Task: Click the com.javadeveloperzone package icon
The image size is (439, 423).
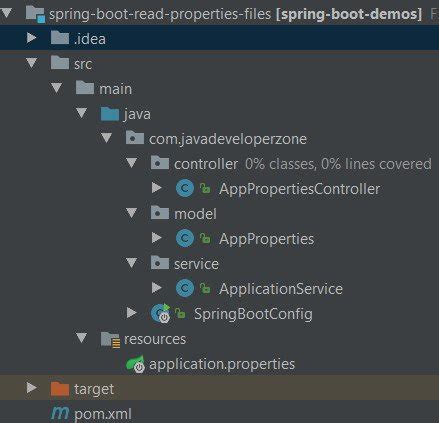Action: (x=135, y=138)
